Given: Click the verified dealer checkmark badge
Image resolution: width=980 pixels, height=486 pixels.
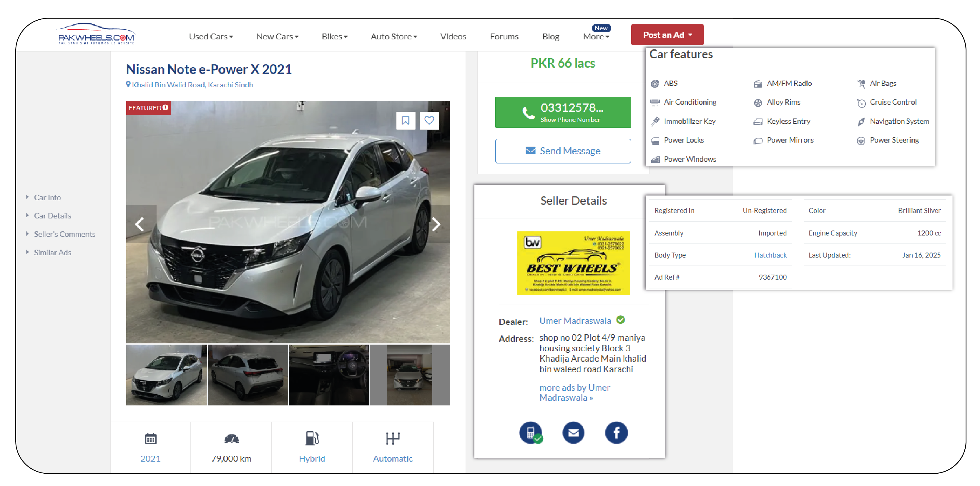Looking at the screenshot, I should [x=620, y=320].
